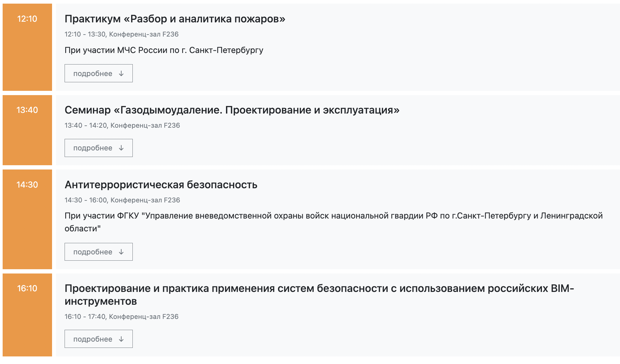
Task: Click the down arrow icon under the Практикум session
Action: 121,73
